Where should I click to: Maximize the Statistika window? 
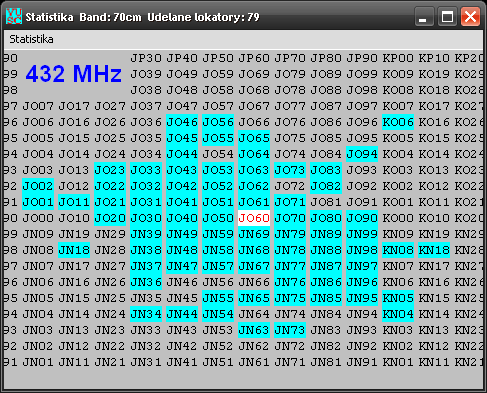pyautogui.click(x=447, y=16)
